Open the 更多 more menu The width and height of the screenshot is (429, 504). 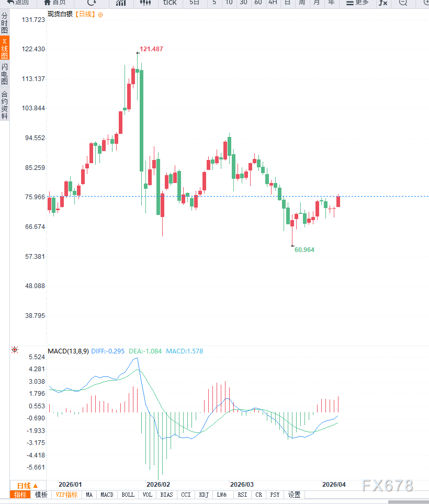[x=357, y=3]
